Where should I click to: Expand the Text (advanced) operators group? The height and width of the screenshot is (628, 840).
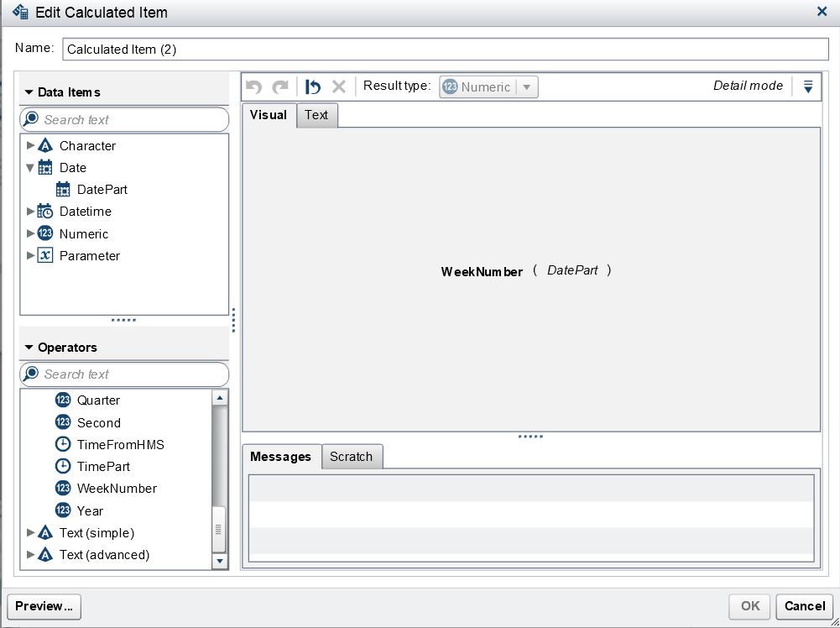click(30, 555)
